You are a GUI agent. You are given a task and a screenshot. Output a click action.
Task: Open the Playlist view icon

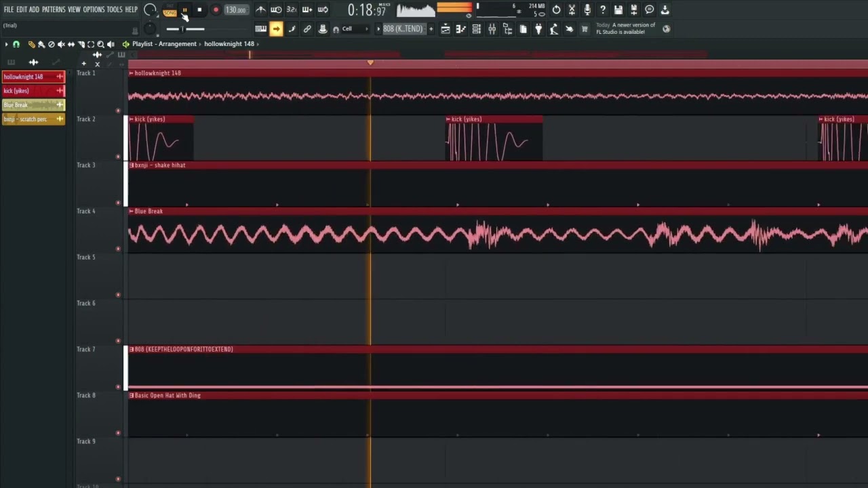point(446,29)
